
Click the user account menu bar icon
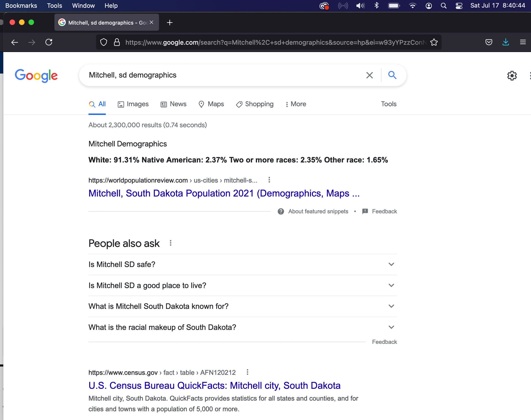429,6
